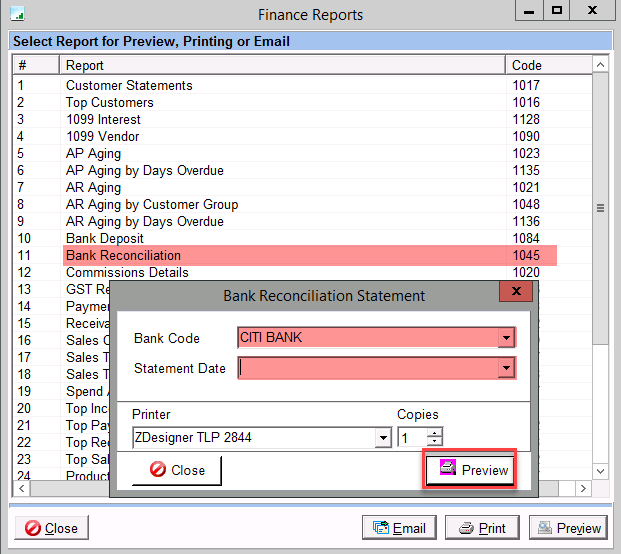
Task: Select the Bank Deposit report row
Action: (105, 238)
